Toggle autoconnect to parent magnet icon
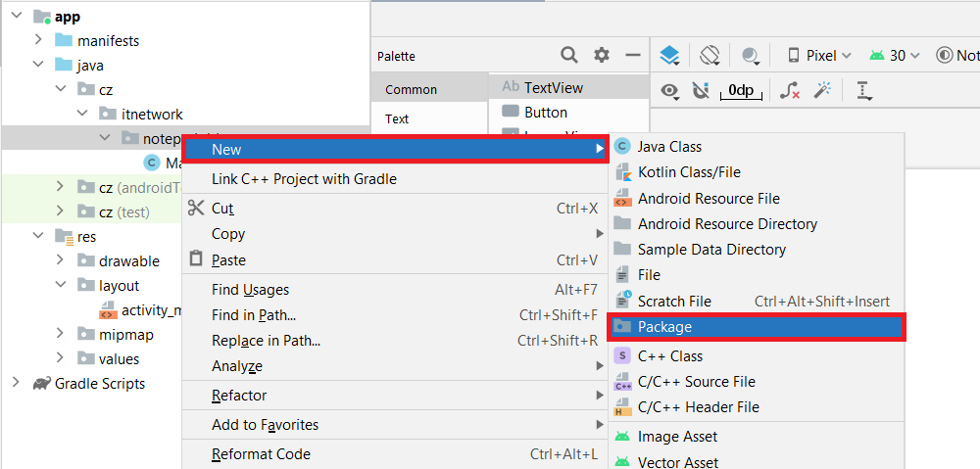 701,91
